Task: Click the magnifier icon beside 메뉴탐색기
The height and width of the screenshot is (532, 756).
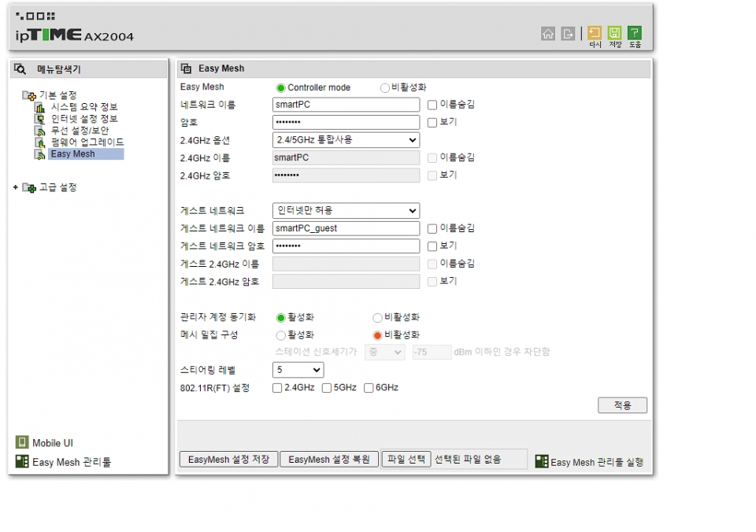Action: tap(20, 69)
